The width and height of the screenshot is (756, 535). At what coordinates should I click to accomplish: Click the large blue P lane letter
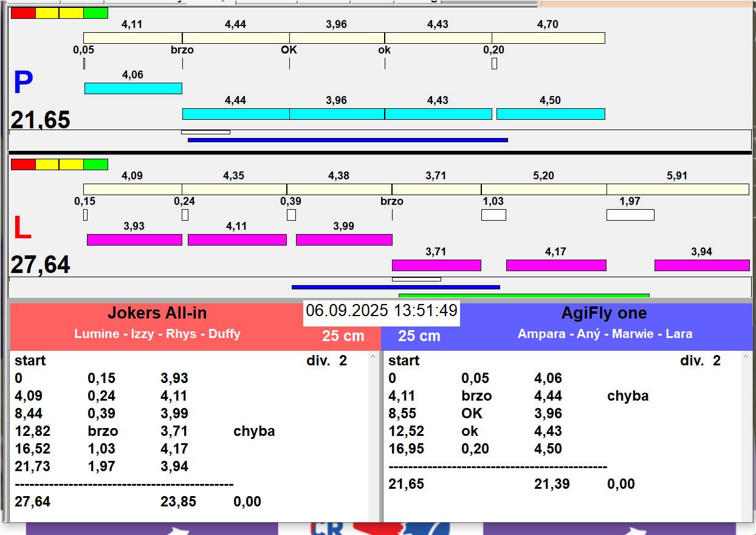click(x=23, y=83)
